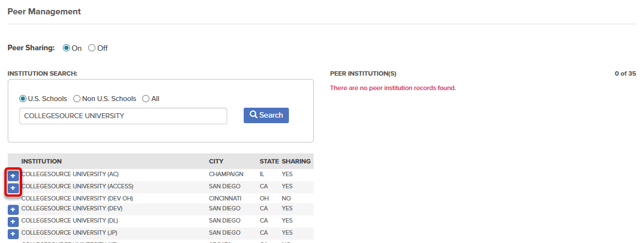Click the CITY column header

[x=216, y=161]
